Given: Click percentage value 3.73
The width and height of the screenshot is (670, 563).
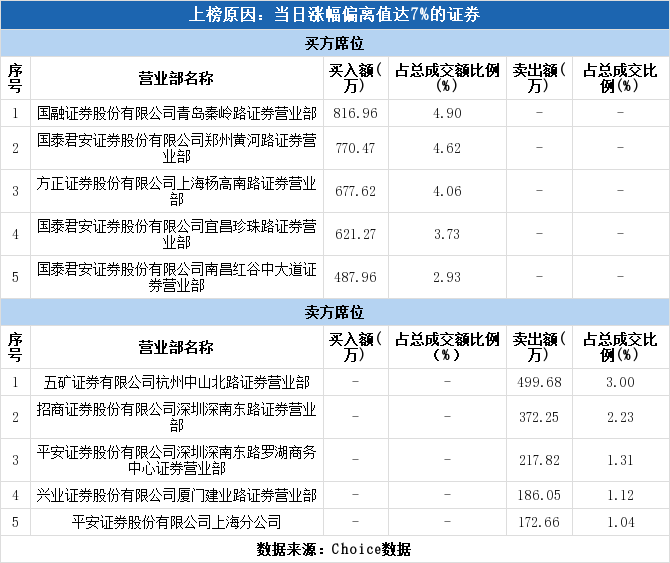Looking at the screenshot, I should coord(447,234).
